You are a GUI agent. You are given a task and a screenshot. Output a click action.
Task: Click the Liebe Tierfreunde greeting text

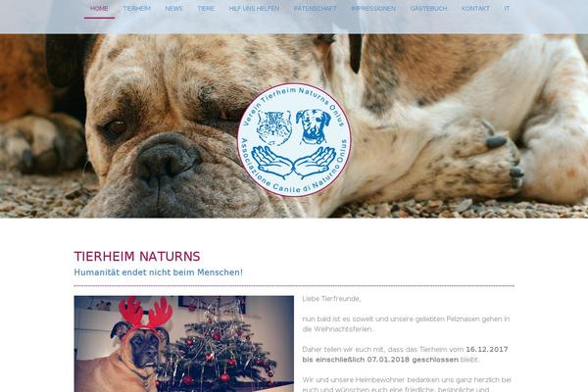(x=331, y=299)
